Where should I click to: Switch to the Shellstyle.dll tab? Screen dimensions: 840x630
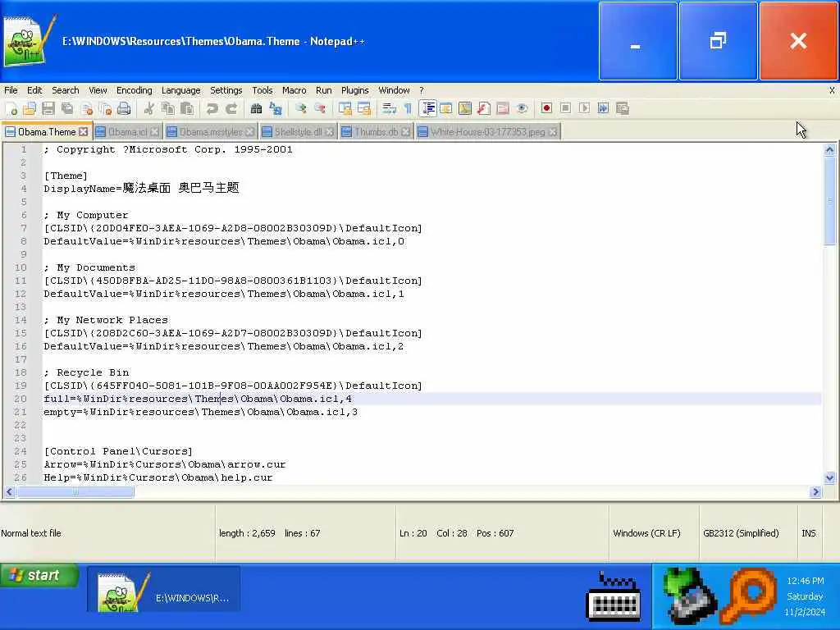coord(298,132)
